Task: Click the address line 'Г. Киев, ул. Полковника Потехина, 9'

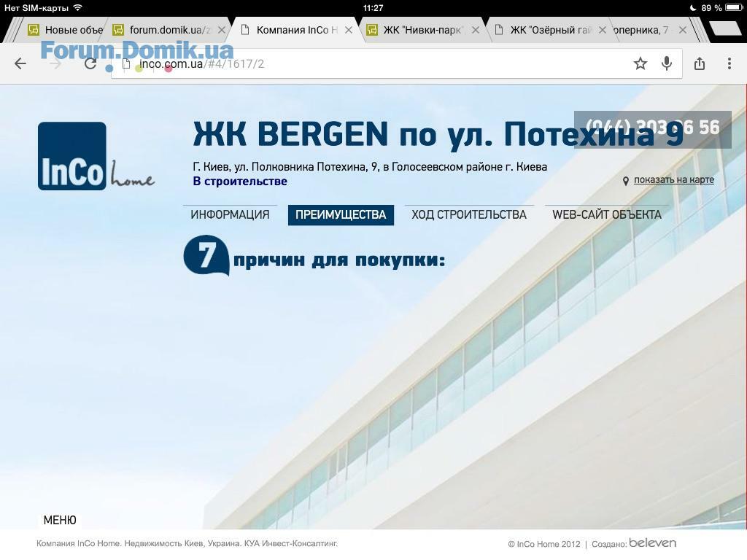Action: click(x=370, y=167)
